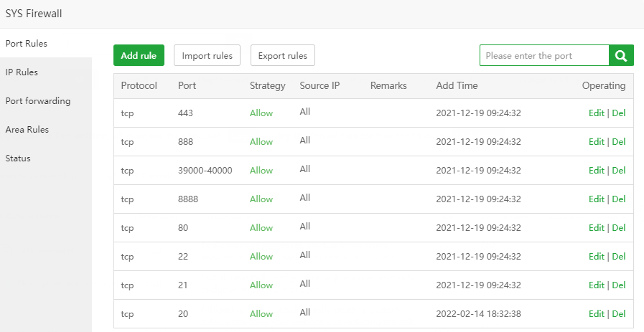Delete the port 20 rule
The width and height of the screenshot is (644, 332).
[x=619, y=314]
